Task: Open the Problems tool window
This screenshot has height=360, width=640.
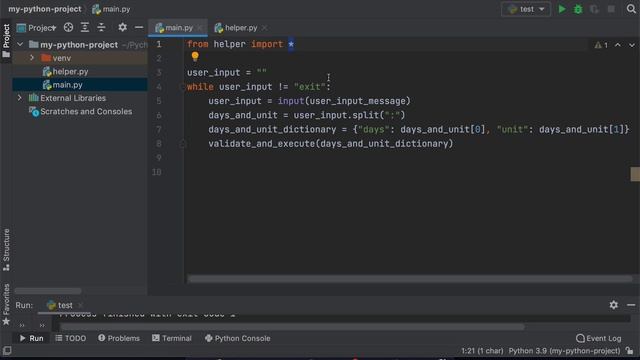Action: (119, 338)
